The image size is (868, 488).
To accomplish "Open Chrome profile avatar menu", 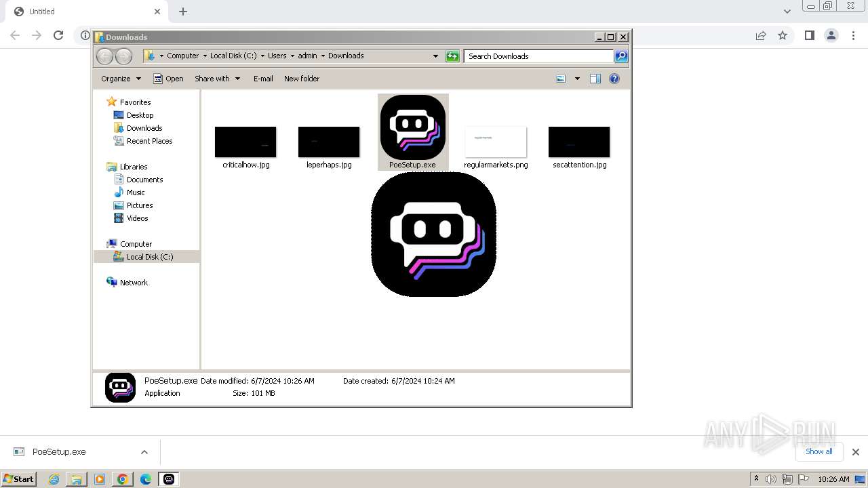I will 831,35.
